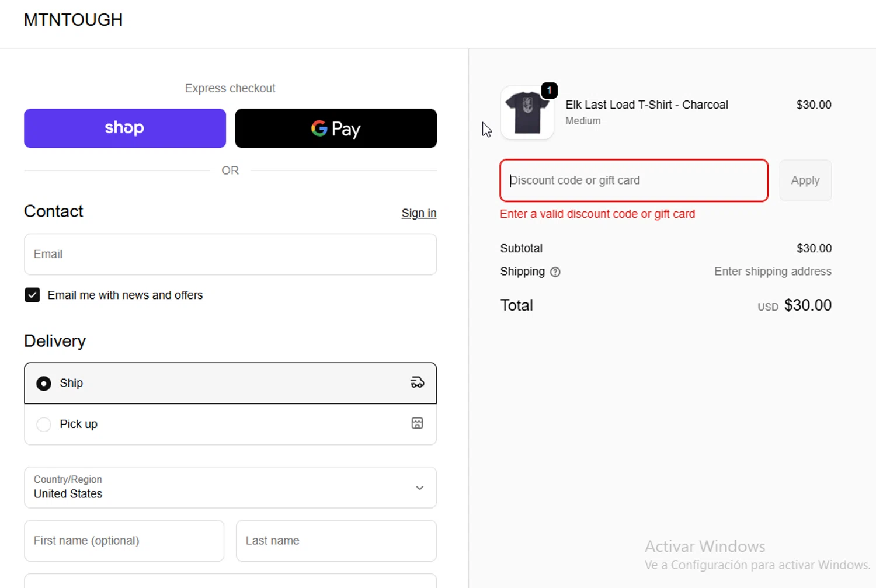Click the First name (optional) field
This screenshot has height=588, width=876.
point(124,541)
